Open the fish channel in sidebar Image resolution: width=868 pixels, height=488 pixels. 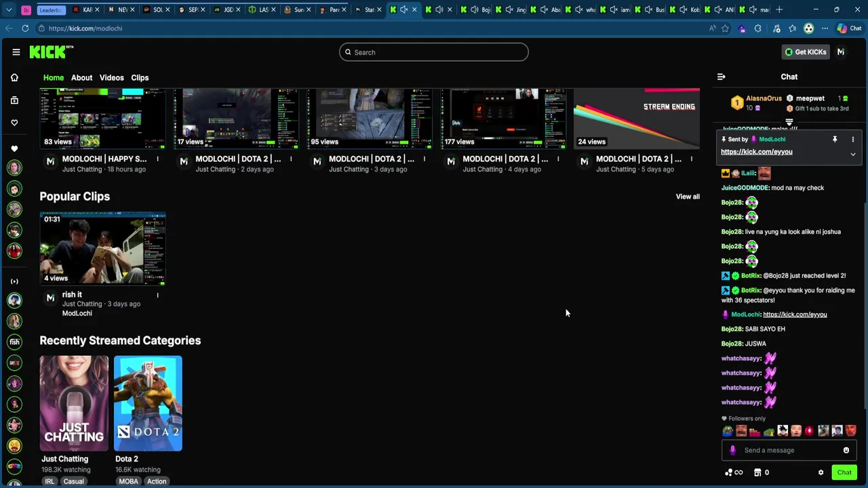pos(14,342)
